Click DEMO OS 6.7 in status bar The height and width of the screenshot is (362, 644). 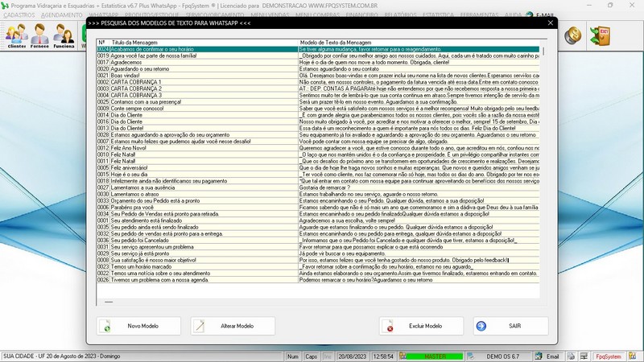(x=502, y=356)
